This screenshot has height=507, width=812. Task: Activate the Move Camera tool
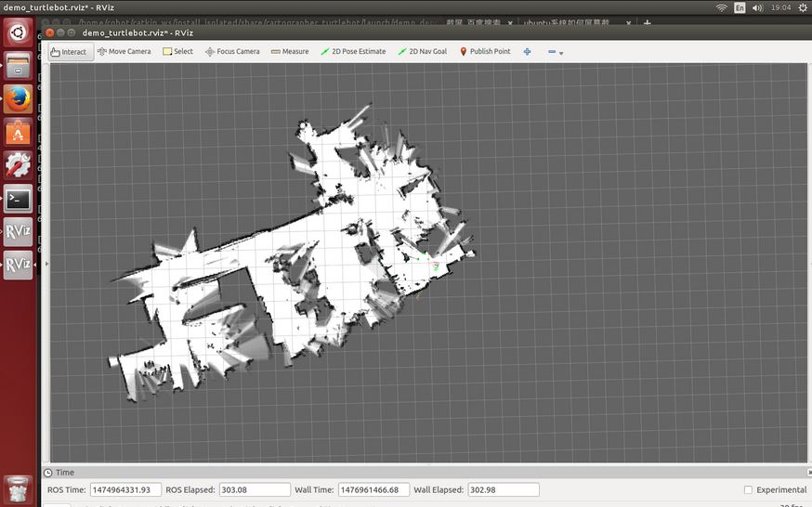click(124, 52)
